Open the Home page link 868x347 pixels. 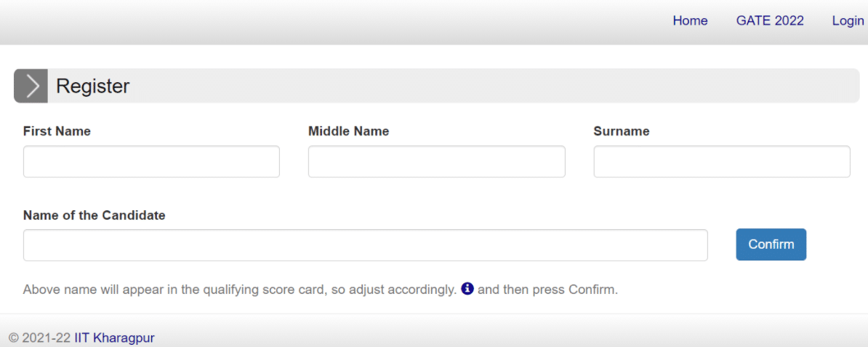point(690,20)
